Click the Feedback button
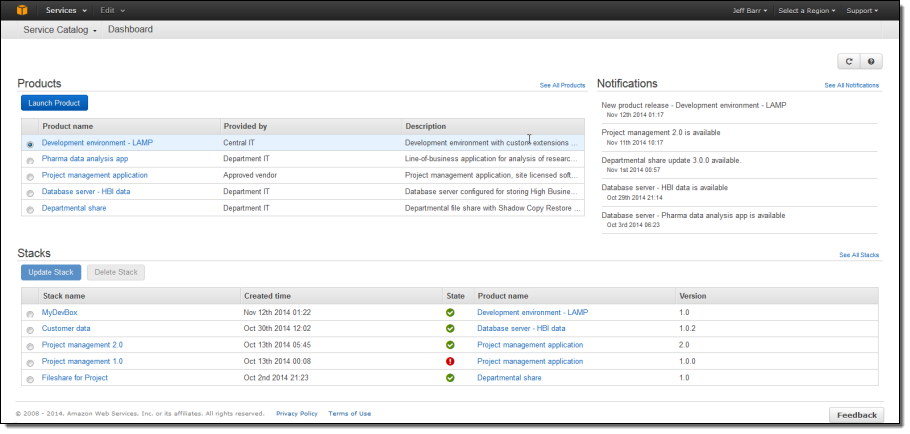The image size is (910, 434). [x=856, y=415]
